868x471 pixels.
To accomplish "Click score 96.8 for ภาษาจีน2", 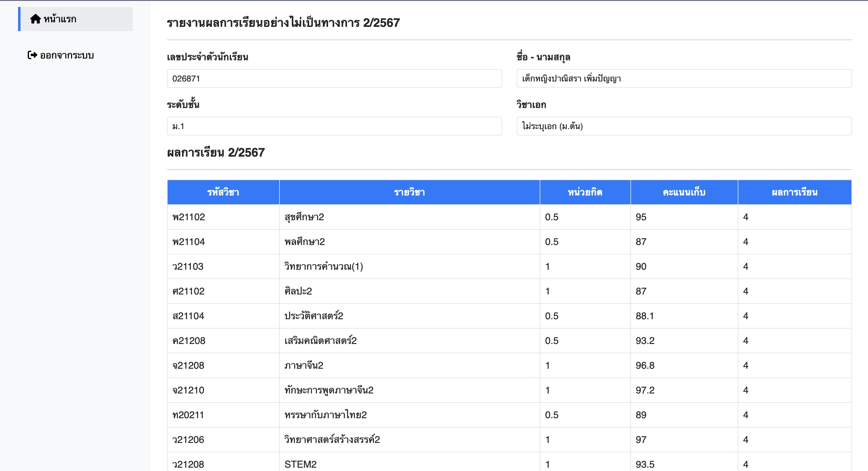I will (645, 365).
